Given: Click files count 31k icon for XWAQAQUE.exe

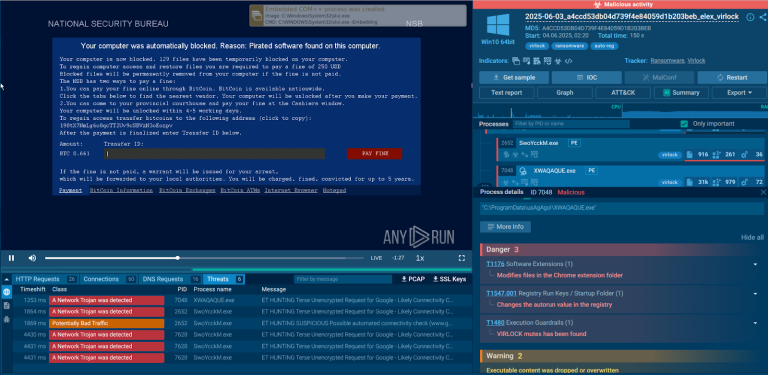Looking at the screenshot, I should (x=690, y=182).
